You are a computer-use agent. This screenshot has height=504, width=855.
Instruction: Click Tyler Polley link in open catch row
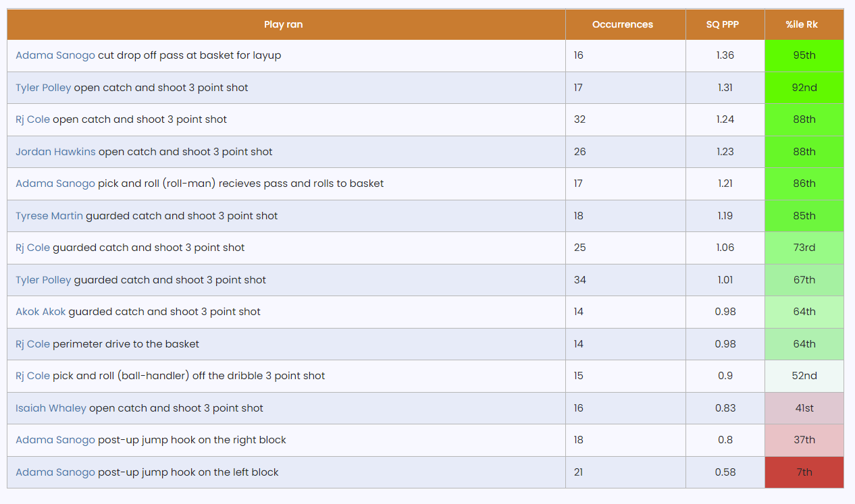[43, 88]
